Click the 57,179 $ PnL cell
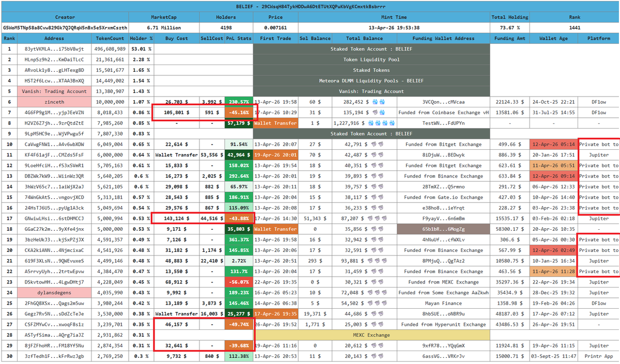The image size is (620, 364). 239,123
